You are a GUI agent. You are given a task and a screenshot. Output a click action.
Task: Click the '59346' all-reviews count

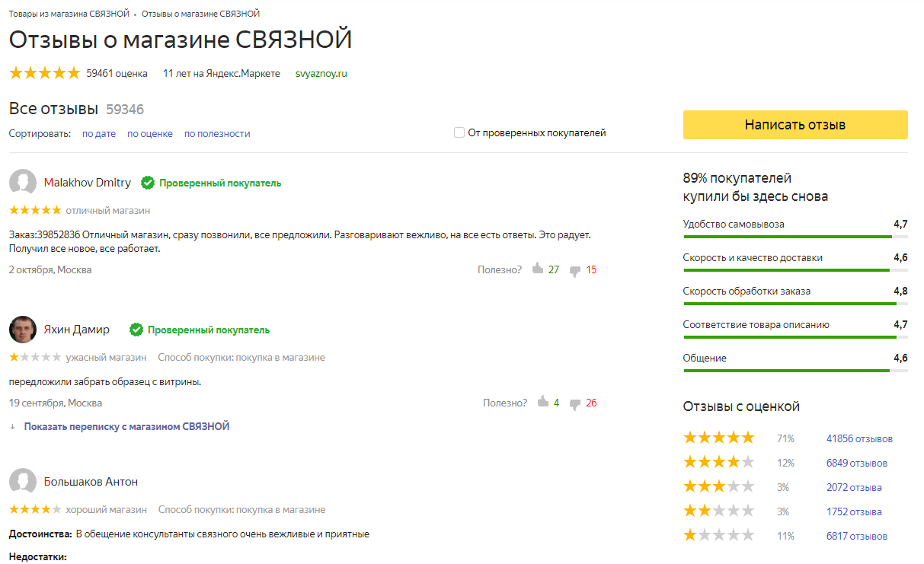(125, 109)
